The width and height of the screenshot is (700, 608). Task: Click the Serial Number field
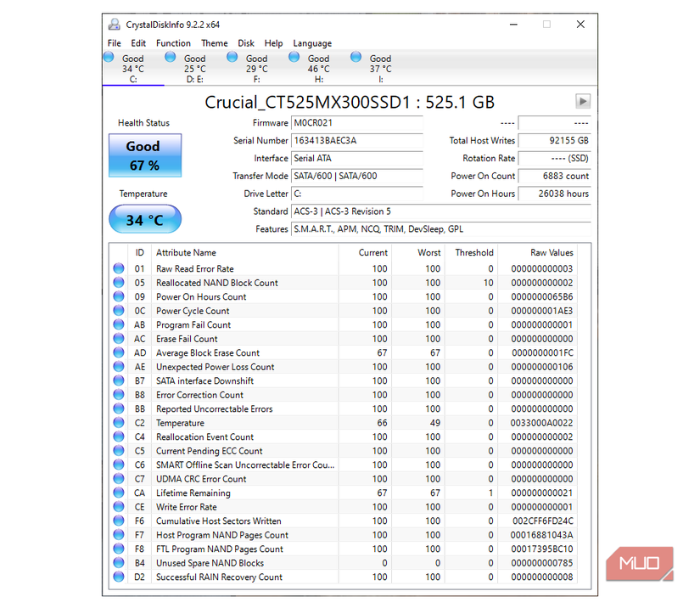(356, 141)
